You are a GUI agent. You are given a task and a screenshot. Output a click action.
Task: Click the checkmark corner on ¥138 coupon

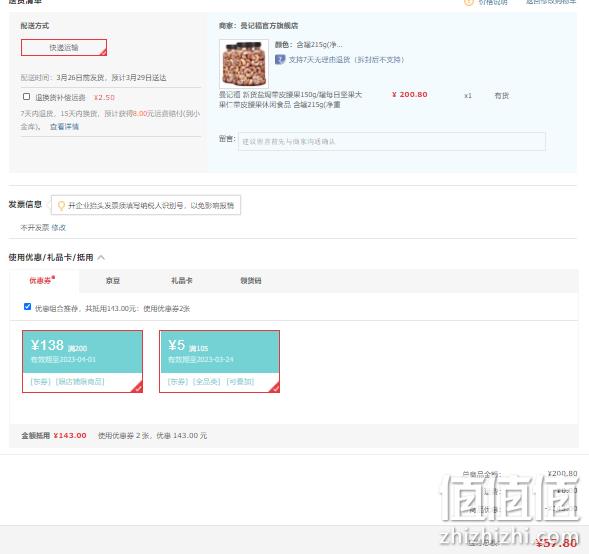coord(137,388)
